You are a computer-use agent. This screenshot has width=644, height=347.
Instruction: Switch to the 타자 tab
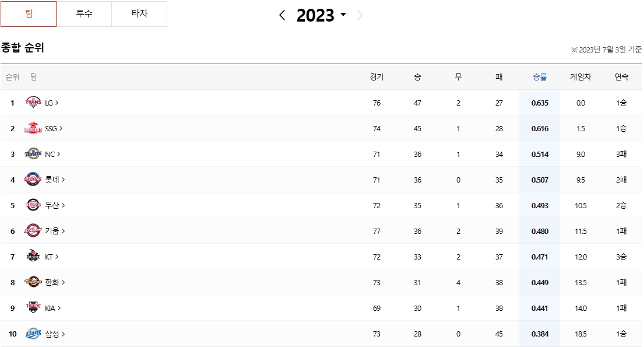coord(139,13)
